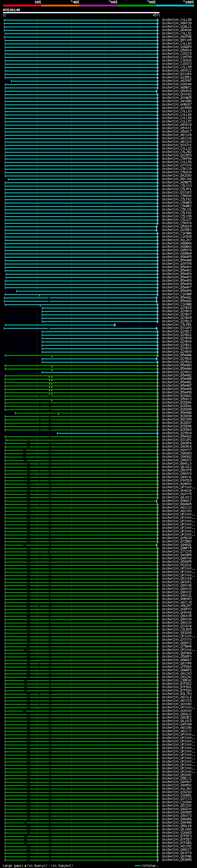This screenshot has height=868, width=197.
Task: Select the query name AV636146
Action: click(x=11, y=10)
